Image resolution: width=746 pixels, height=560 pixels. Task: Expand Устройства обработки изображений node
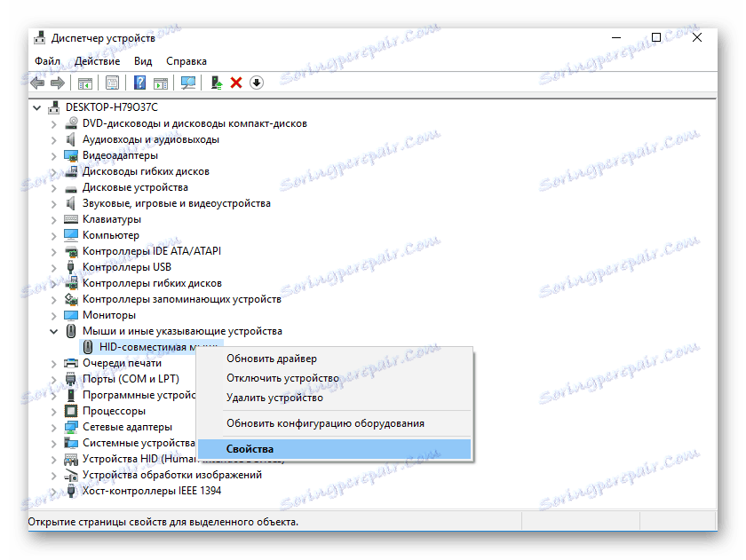[54, 475]
